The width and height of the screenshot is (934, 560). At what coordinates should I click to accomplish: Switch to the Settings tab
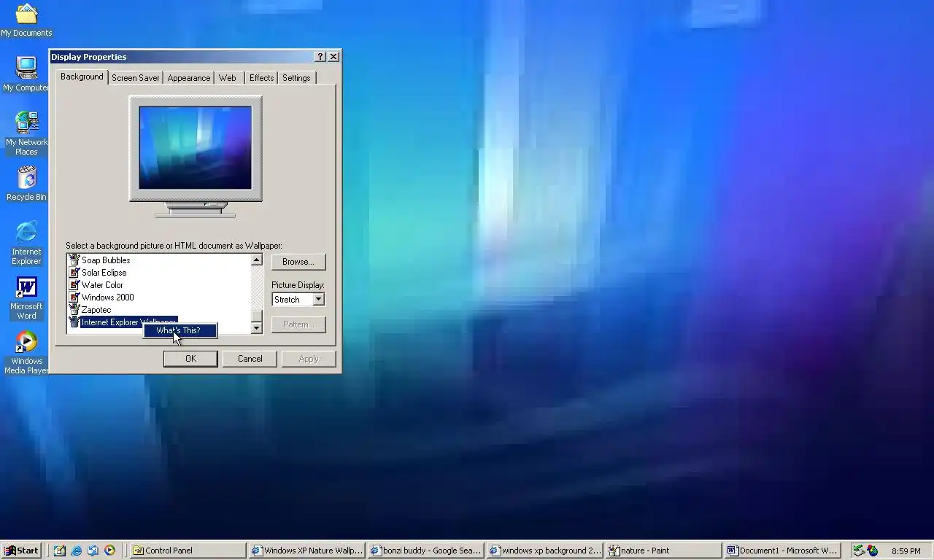point(296,78)
